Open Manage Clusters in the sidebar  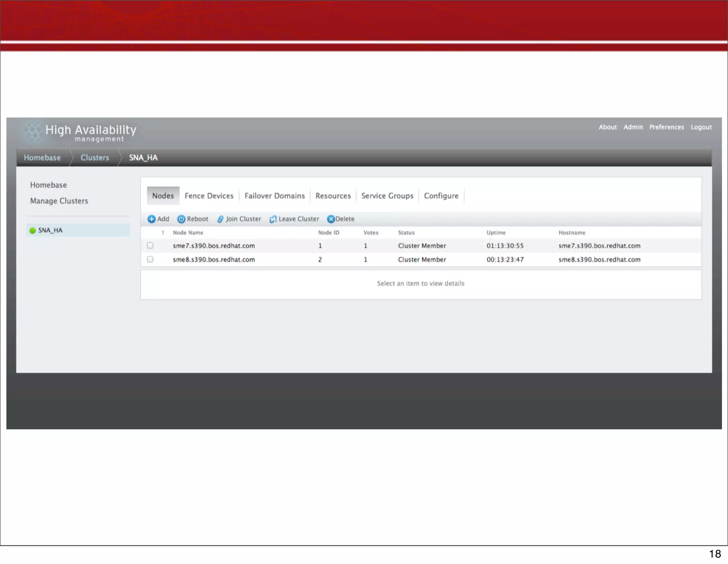coord(59,201)
